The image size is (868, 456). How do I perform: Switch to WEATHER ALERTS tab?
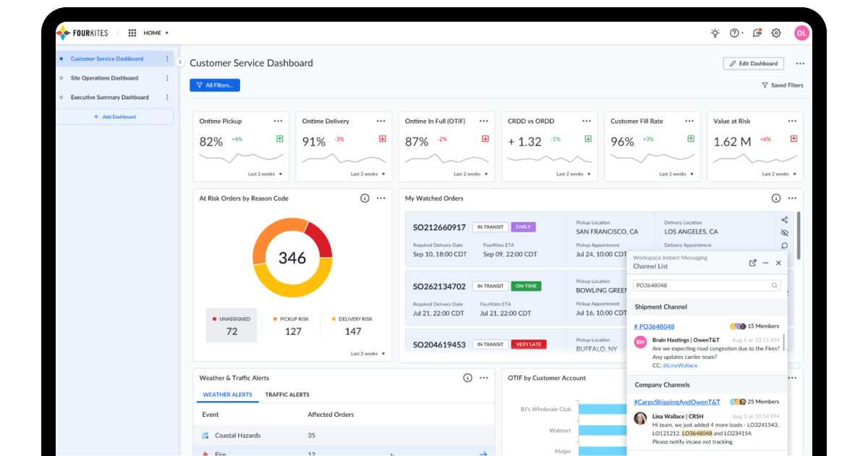click(x=227, y=395)
